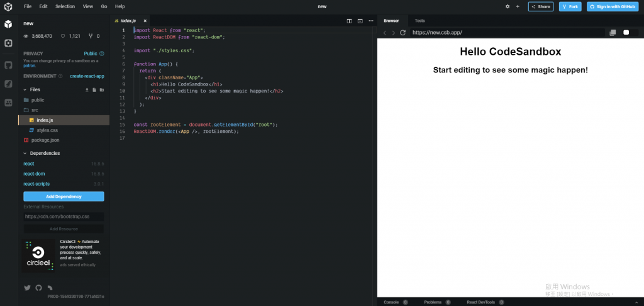Viewport: 644px width, 306px height.
Task: Collapse the Files section
Action: pyautogui.click(x=25, y=89)
